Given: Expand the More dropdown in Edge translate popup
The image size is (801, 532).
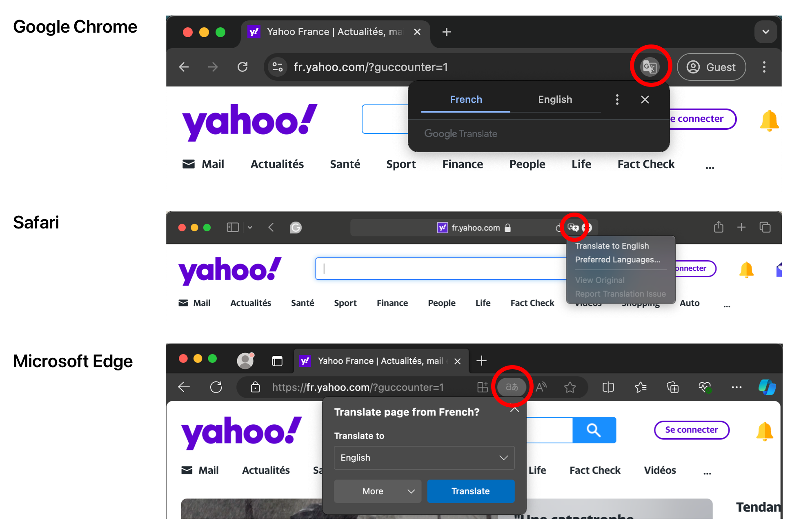Looking at the screenshot, I should (x=377, y=491).
